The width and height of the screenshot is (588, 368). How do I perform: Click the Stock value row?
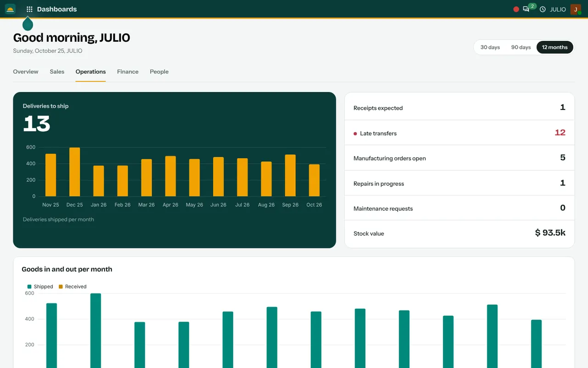[x=459, y=233]
